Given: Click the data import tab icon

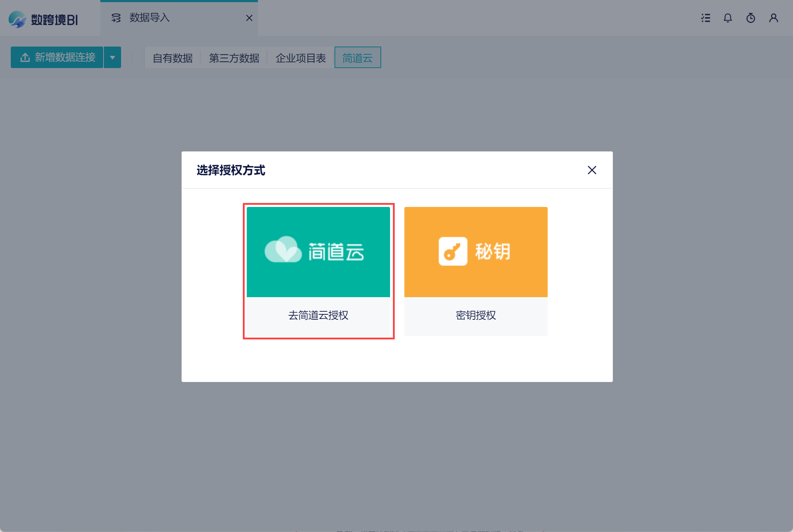Looking at the screenshot, I should pos(116,18).
